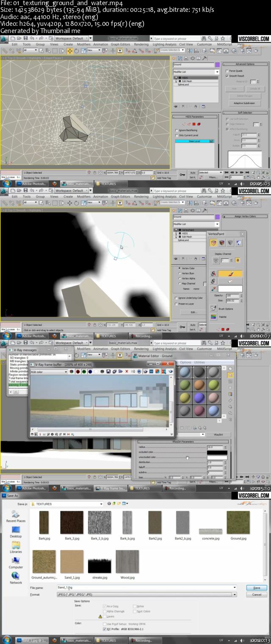Open the Libraries location in Save As
Screen dimensions: 271x644
[x=16, y=547]
